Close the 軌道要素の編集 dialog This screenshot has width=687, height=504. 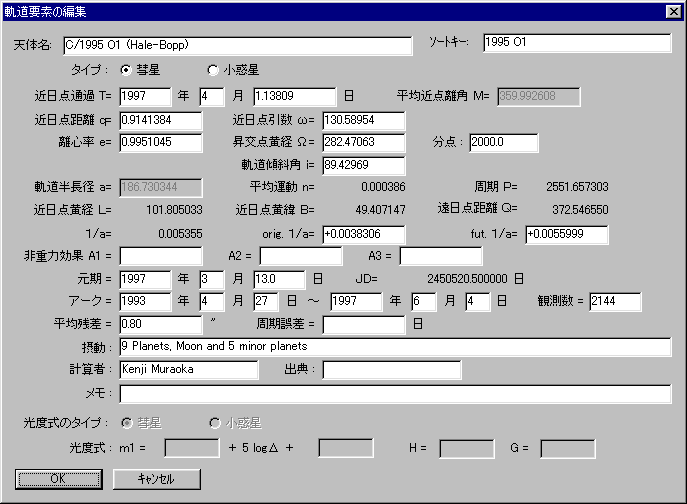pyautogui.click(x=673, y=11)
